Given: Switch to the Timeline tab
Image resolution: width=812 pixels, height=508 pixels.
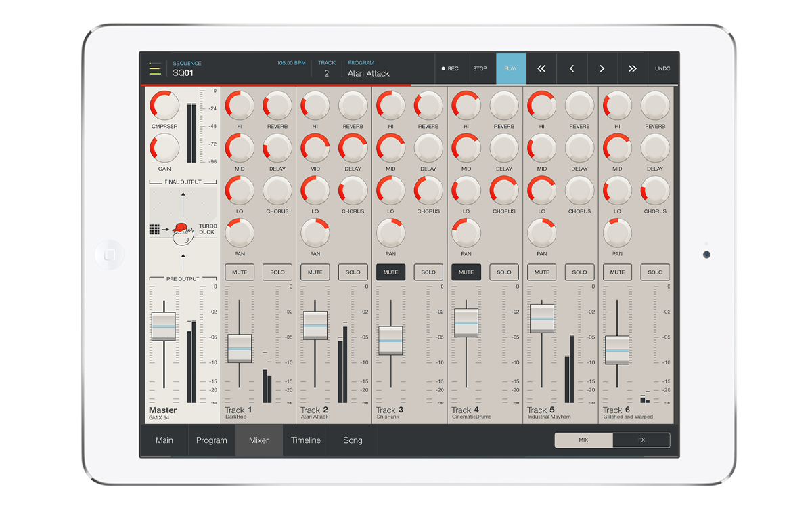Looking at the screenshot, I should click(x=306, y=440).
